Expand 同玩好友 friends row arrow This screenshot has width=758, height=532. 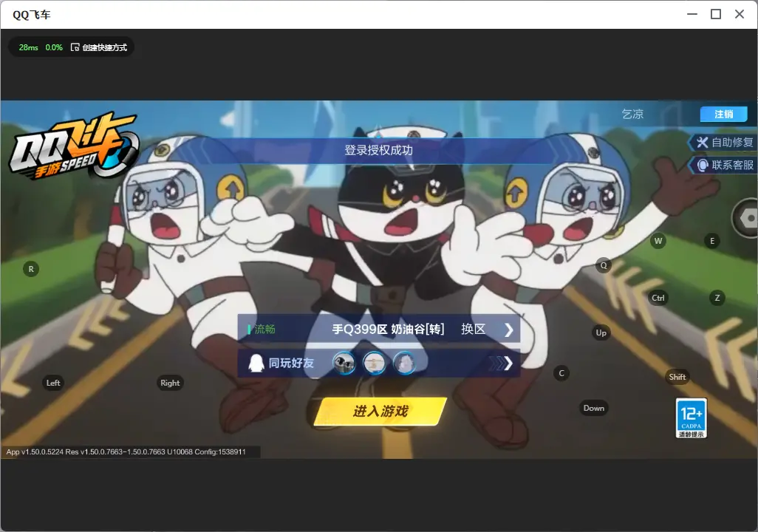502,364
